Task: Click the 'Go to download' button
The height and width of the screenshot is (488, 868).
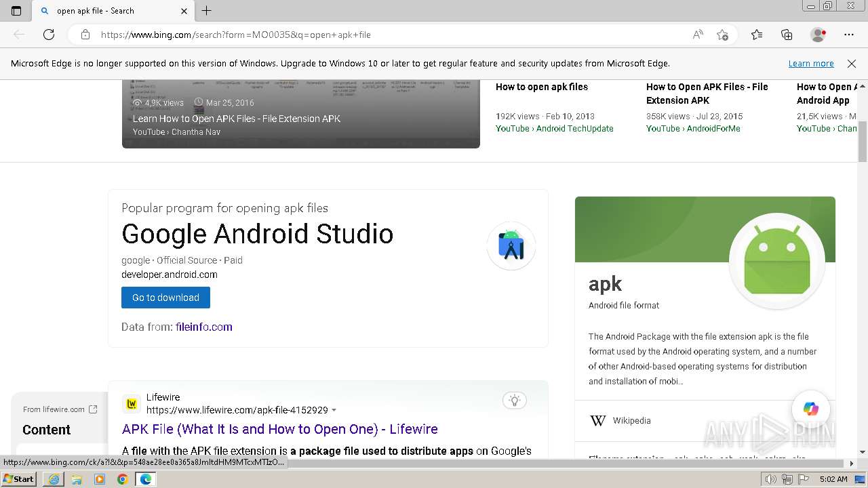Action: coord(165,298)
